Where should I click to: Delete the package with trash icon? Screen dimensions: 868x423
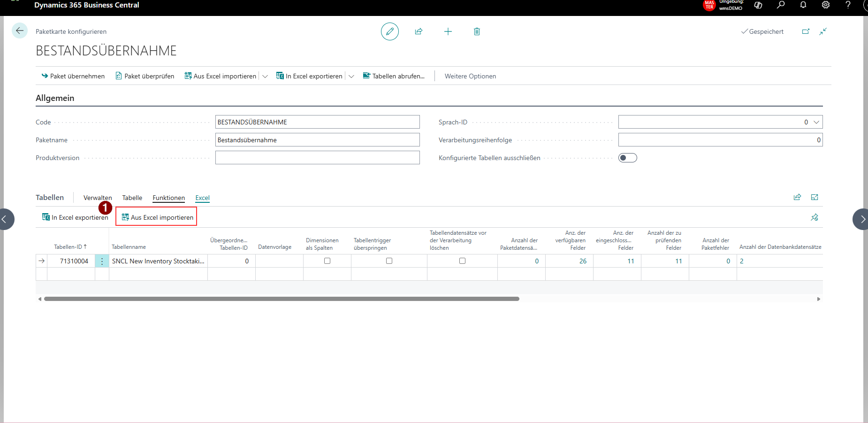click(x=477, y=31)
